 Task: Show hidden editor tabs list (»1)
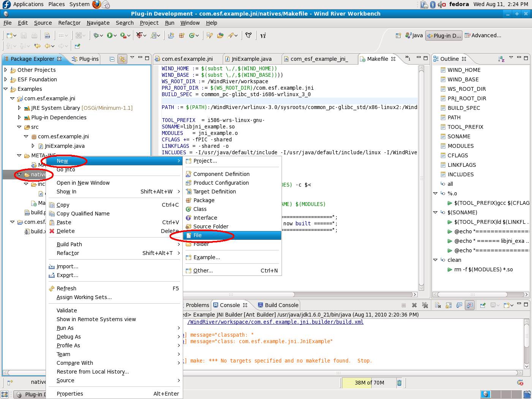pos(408,58)
